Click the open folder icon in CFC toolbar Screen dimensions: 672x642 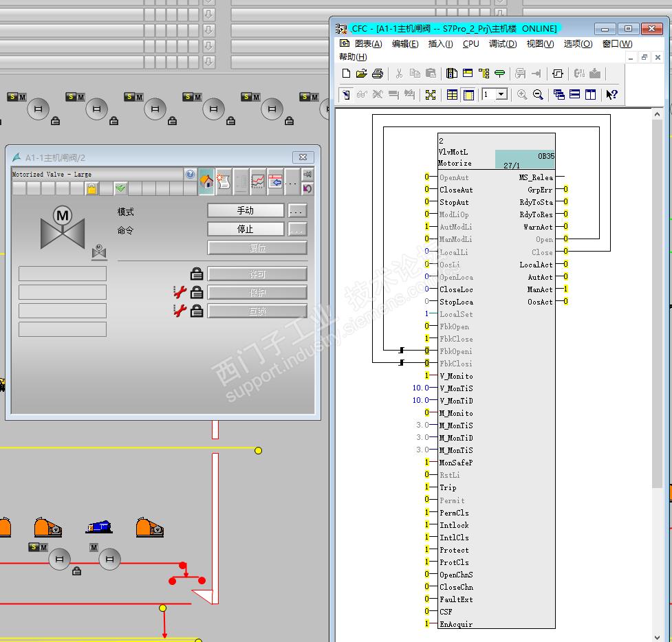tap(362, 74)
